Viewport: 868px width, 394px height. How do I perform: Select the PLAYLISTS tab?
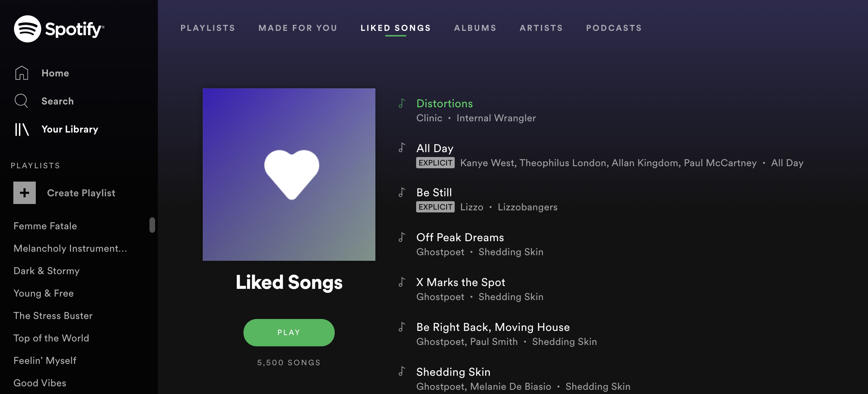click(x=208, y=27)
